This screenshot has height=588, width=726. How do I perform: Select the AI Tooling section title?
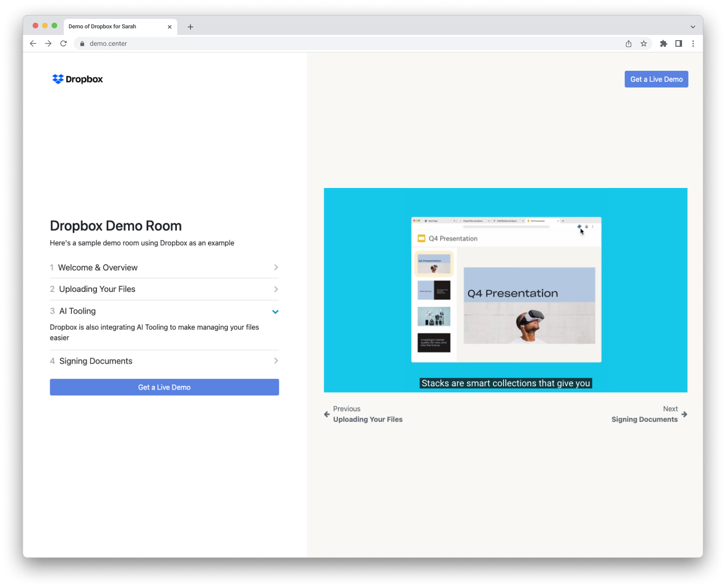[78, 311]
